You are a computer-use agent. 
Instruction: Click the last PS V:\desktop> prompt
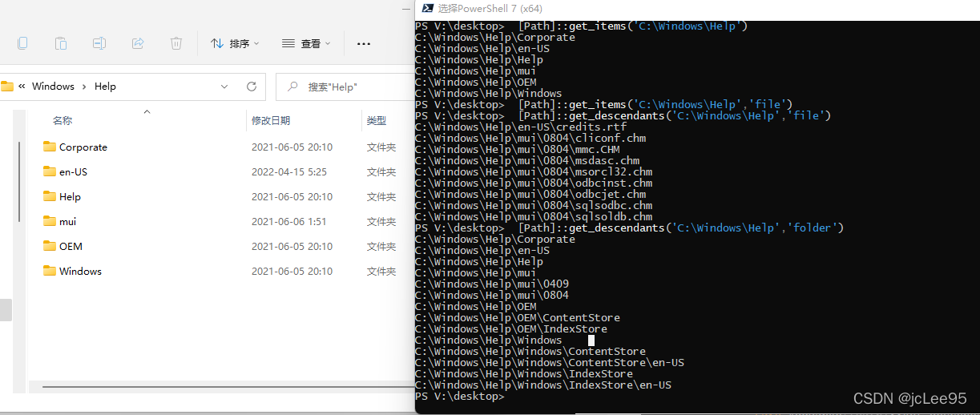pyautogui.click(x=460, y=396)
